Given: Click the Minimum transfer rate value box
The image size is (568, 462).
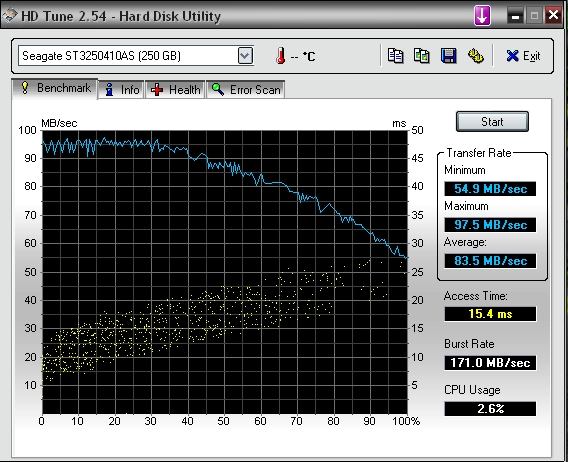Looking at the screenshot, I should [490, 189].
